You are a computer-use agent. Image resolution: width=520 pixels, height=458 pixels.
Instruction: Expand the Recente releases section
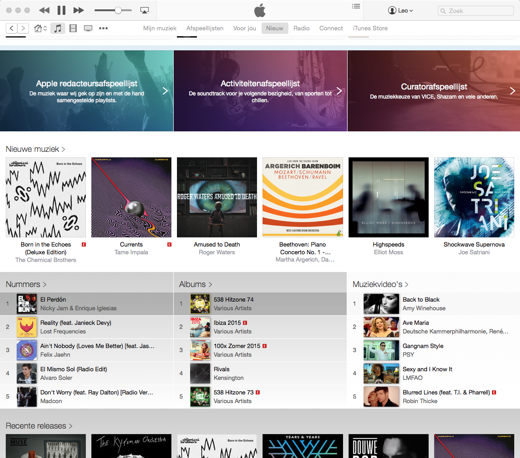point(39,426)
